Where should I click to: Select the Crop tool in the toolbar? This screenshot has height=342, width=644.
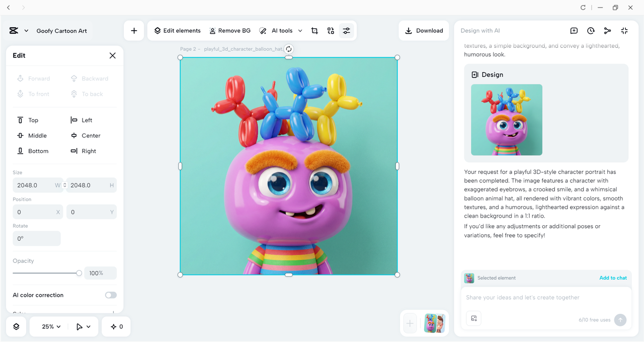point(314,31)
